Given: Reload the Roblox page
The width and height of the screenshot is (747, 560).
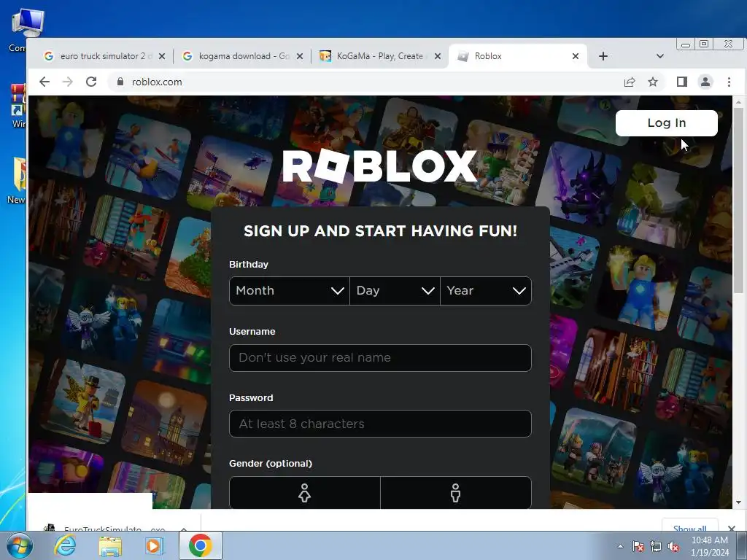Looking at the screenshot, I should click(91, 82).
